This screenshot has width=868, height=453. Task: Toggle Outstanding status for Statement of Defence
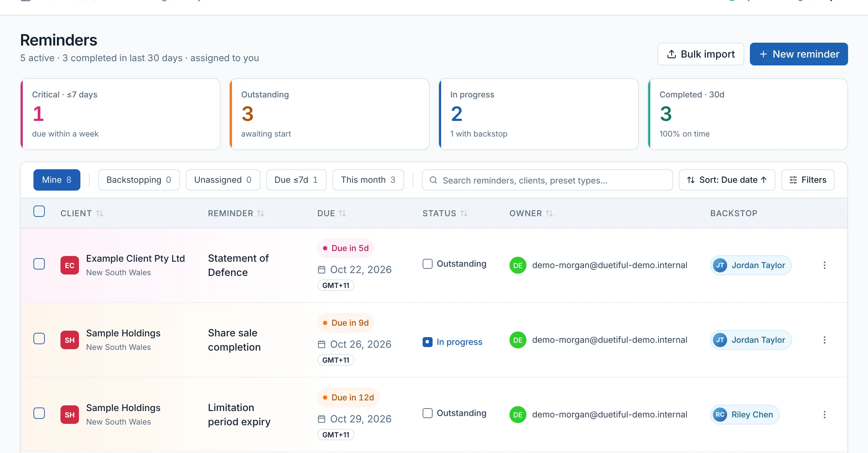tap(428, 264)
